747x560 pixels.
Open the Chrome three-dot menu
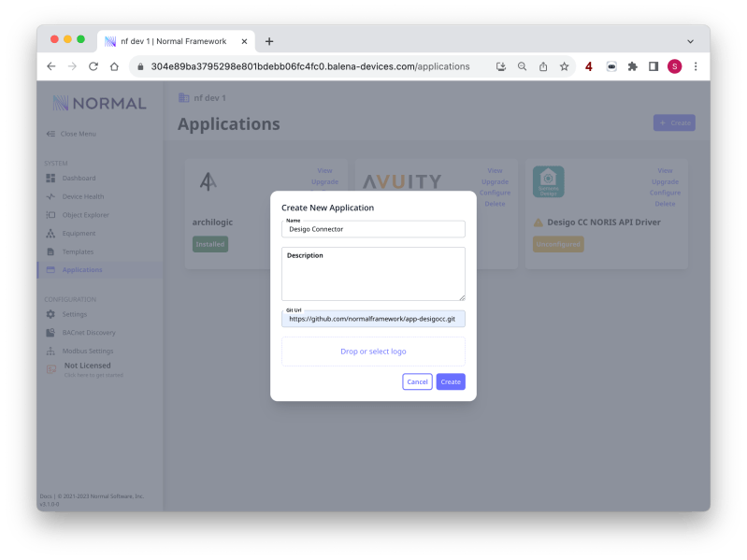coord(696,66)
